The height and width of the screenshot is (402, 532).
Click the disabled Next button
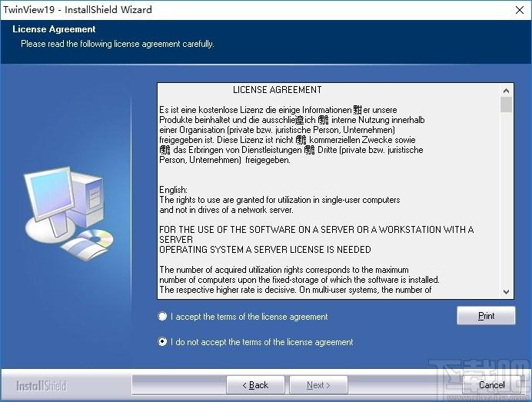coord(318,385)
